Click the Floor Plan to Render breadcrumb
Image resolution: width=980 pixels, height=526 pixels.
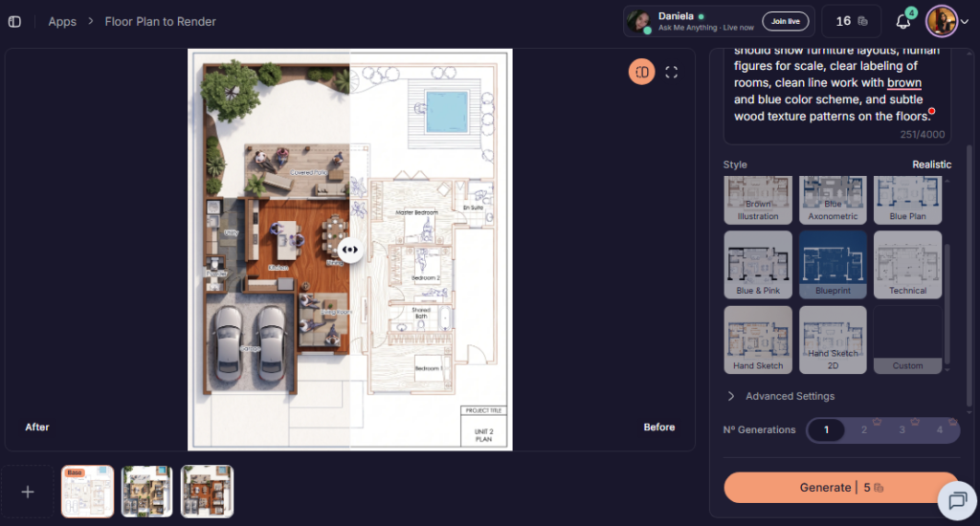tap(160, 21)
